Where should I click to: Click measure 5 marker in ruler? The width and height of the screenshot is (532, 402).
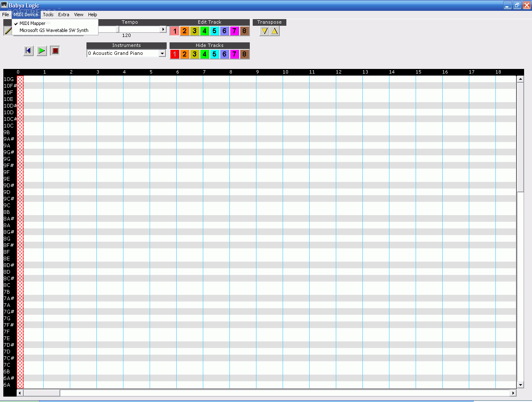coord(151,72)
